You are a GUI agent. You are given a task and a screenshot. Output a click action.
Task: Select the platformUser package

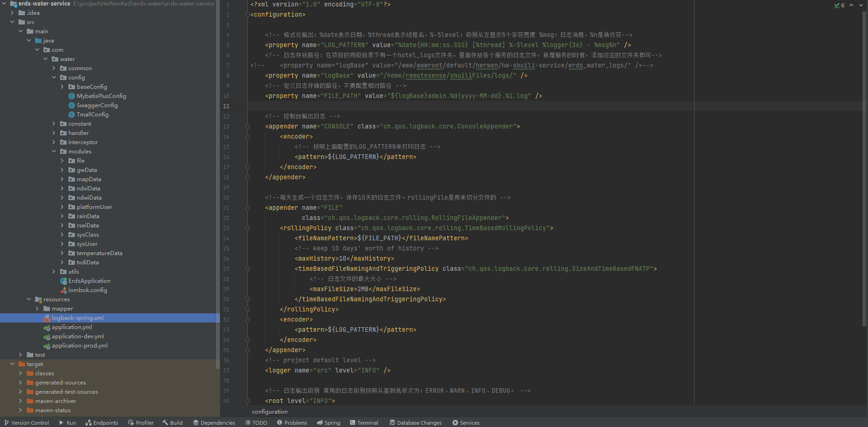coord(94,207)
